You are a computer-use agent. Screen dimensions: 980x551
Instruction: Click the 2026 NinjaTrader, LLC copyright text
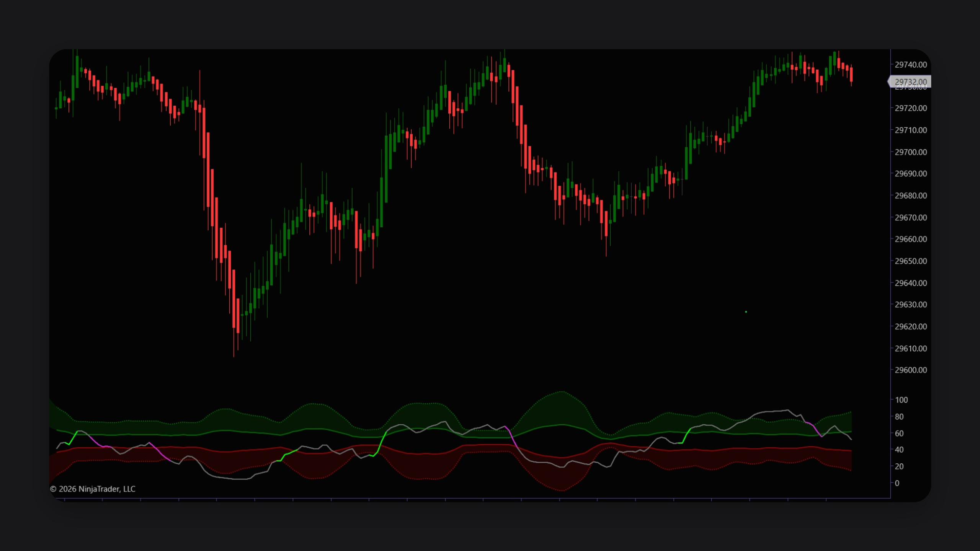click(93, 489)
